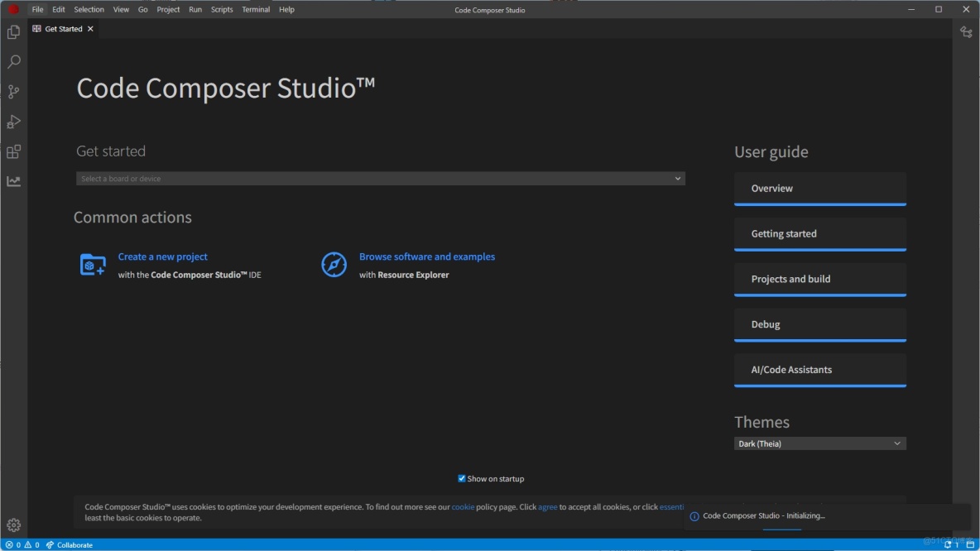Open the Search view icon
980x551 pixels.
(13, 62)
